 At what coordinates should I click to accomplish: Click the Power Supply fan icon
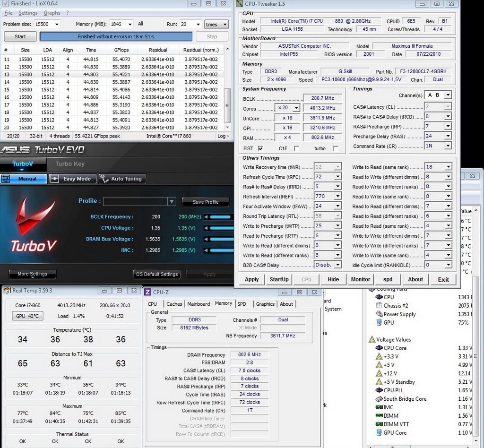(379, 314)
